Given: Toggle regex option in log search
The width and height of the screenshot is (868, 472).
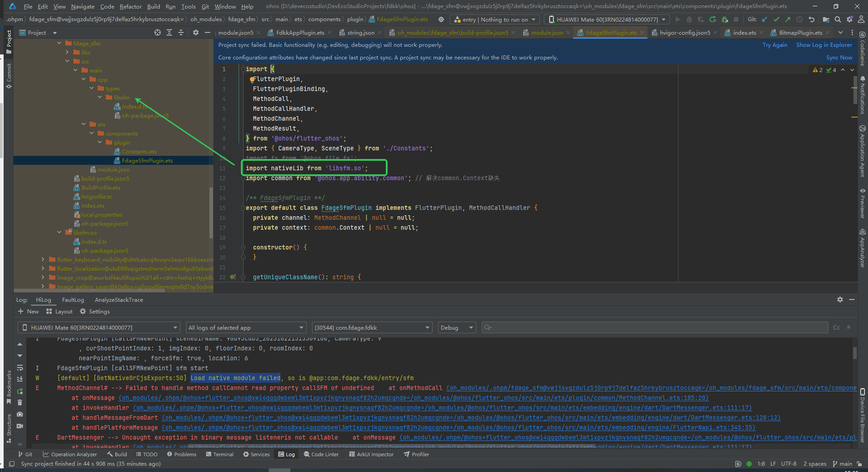Looking at the screenshot, I should [x=848, y=327].
